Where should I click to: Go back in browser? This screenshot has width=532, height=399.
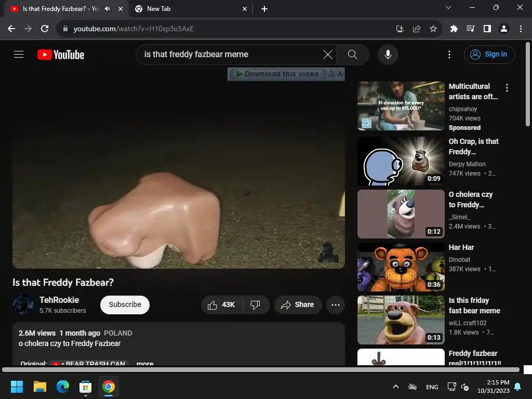[x=11, y=29]
